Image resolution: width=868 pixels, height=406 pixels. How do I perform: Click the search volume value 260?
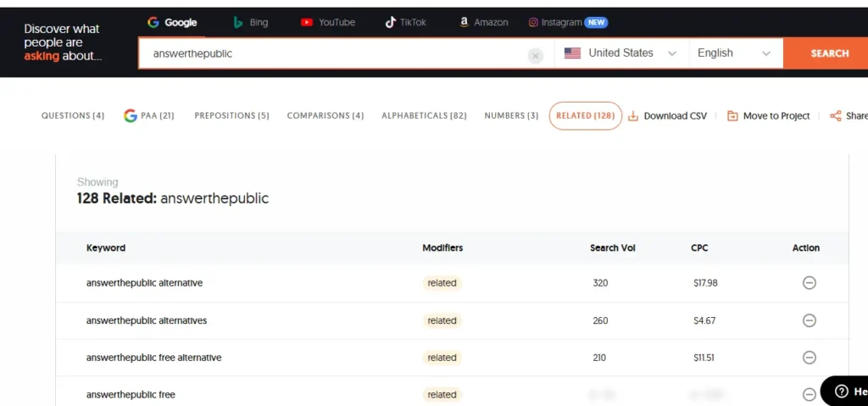click(x=600, y=320)
